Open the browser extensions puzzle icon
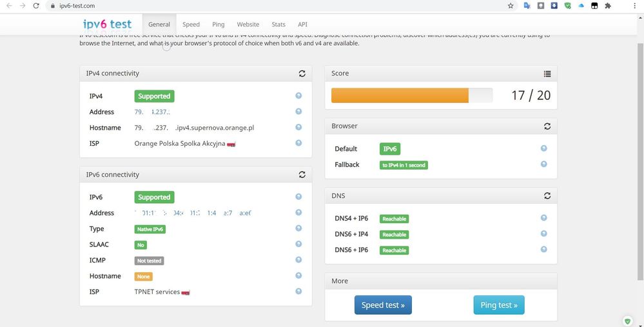The height and width of the screenshot is (327, 644). coord(607,6)
